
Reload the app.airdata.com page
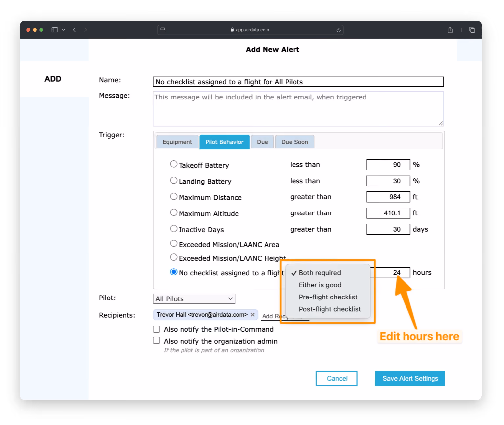point(338,30)
